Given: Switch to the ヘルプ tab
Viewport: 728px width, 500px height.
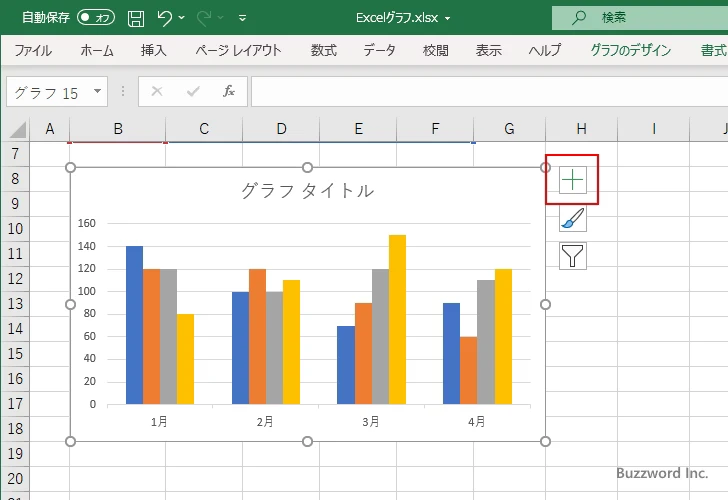Looking at the screenshot, I should [545, 50].
